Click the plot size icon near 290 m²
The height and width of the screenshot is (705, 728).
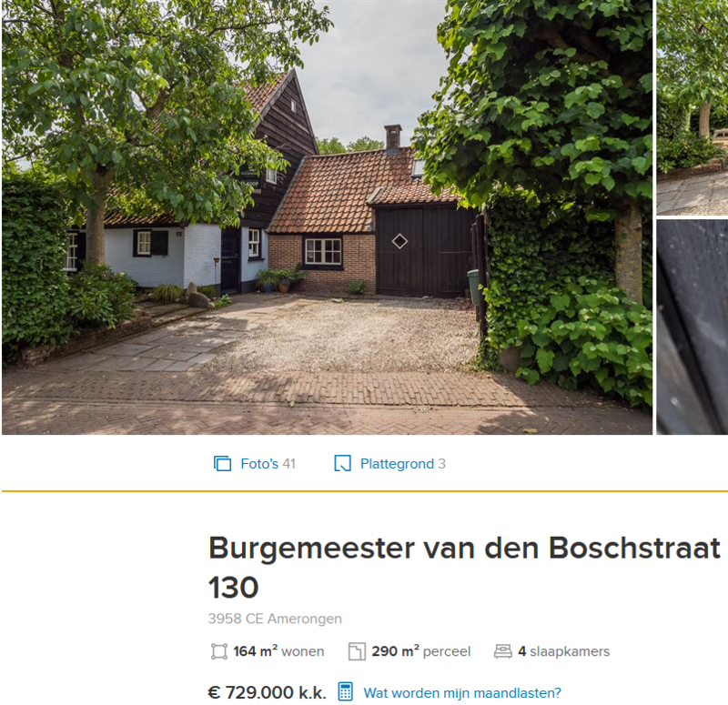pyautogui.click(x=357, y=651)
